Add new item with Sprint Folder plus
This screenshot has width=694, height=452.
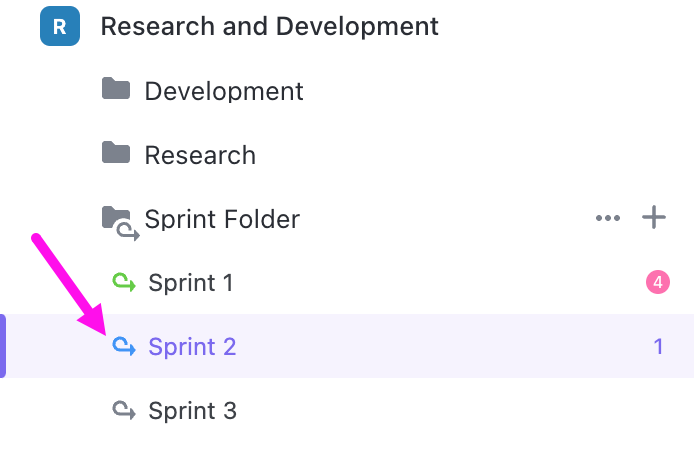pyautogui.click(x=653, y=218)
